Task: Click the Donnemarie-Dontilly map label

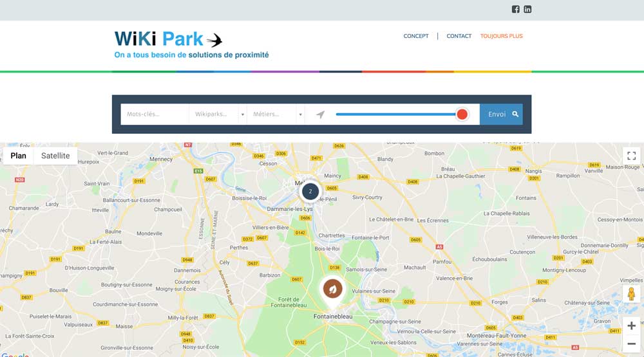Action: coord(604,245)
